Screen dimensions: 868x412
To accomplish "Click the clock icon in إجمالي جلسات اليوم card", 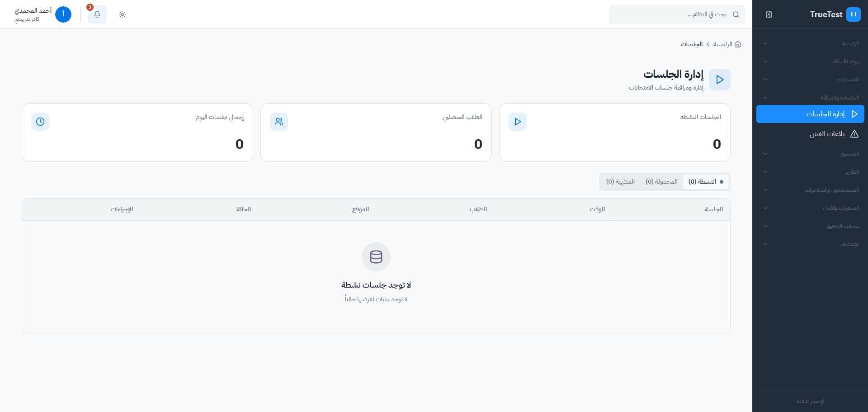I will tap(40, 122).
